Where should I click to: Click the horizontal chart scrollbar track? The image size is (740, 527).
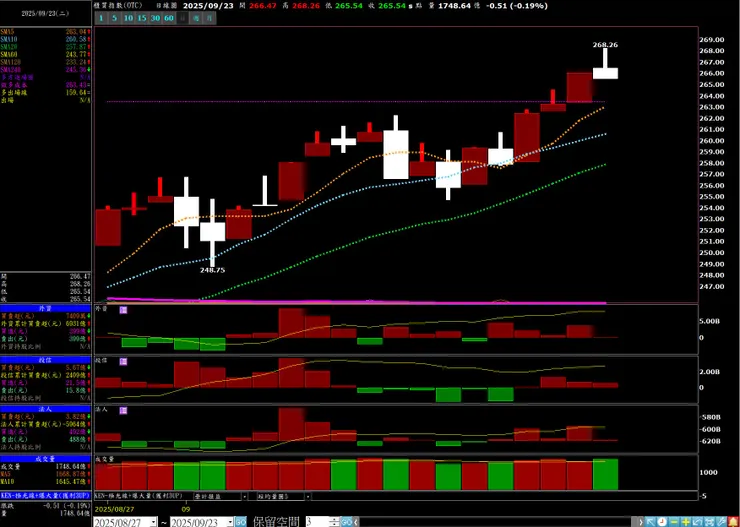(x=498, y=522)
